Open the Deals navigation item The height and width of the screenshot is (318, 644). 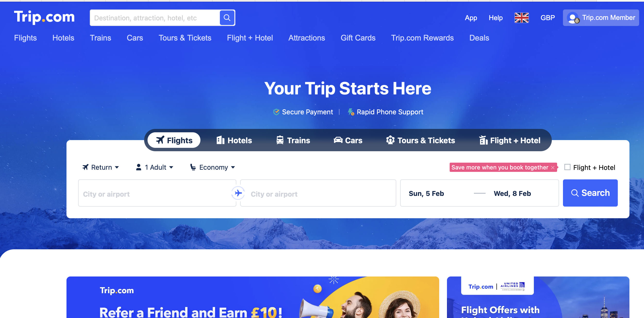click(479, 38)
